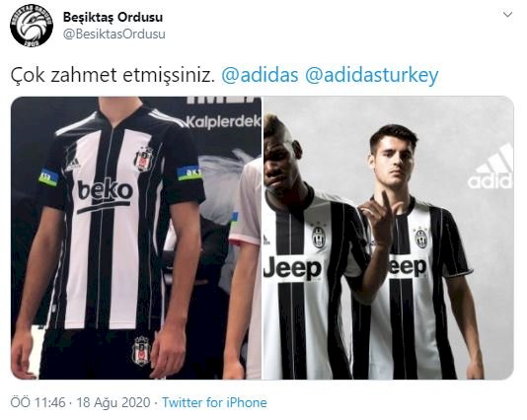Open the Beşiktaş Ordusu display name
This screenshot has height=420, width=527.
(x=113, y=17)
